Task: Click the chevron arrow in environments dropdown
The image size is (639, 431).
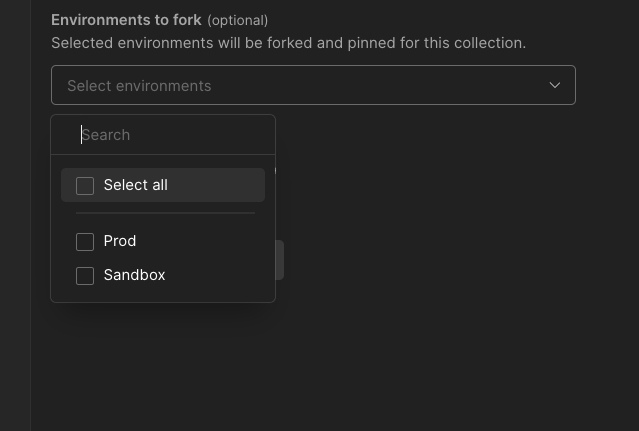Action: (555, 85)
